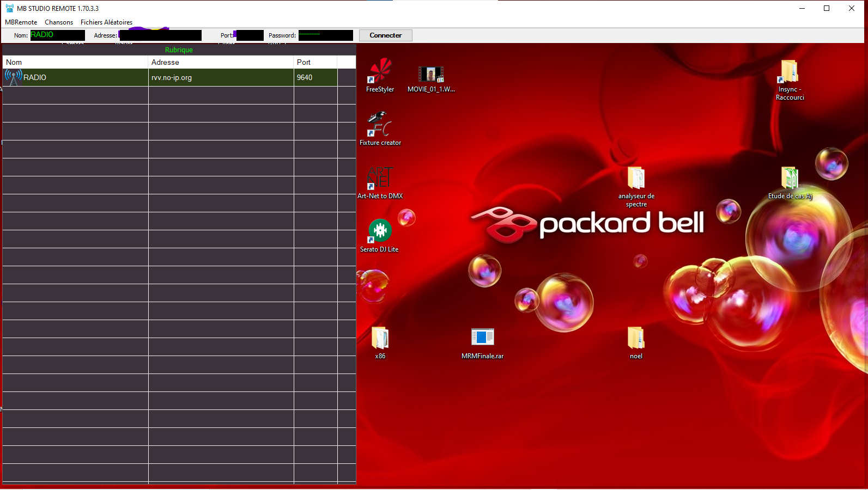Focus the Nom field containing RADIO
868x490 pixels.
57,35
